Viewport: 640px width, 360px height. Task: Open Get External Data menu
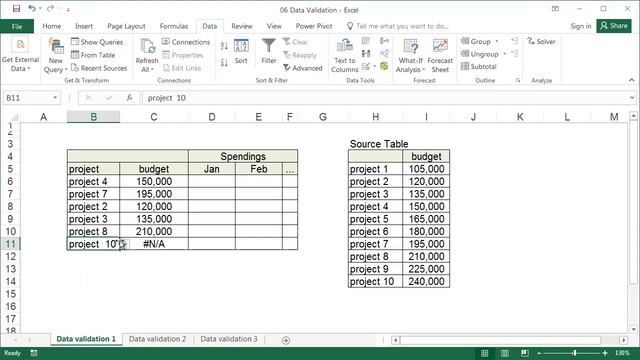[20, 55]
